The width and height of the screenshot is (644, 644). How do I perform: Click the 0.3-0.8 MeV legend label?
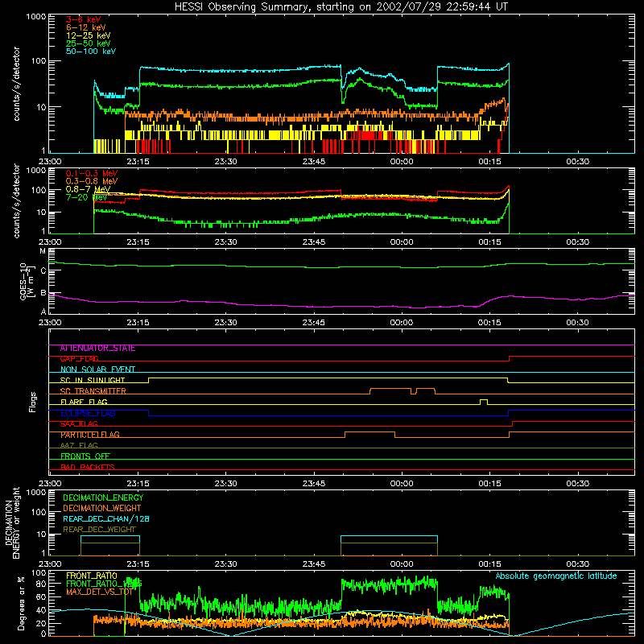click(92, 181)
